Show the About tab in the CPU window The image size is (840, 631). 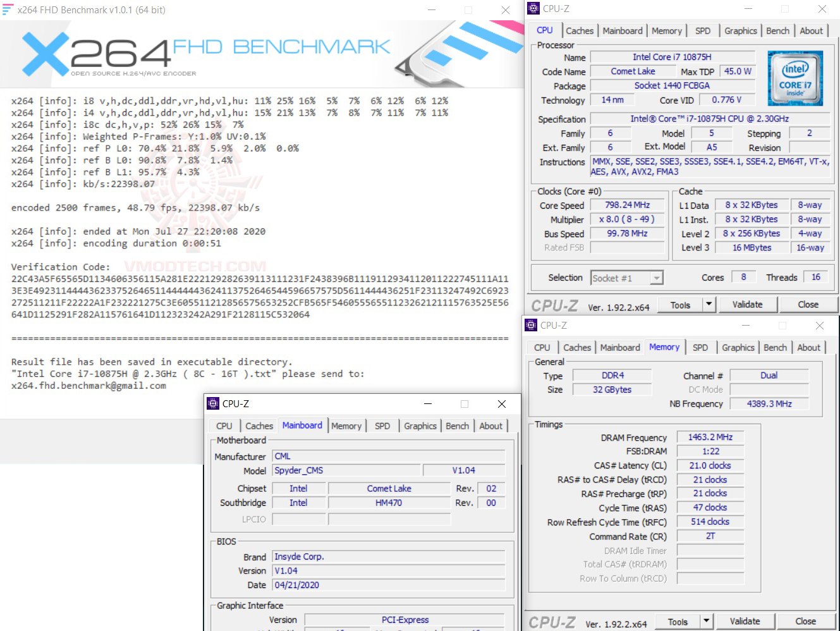click(x=812, y=31)
